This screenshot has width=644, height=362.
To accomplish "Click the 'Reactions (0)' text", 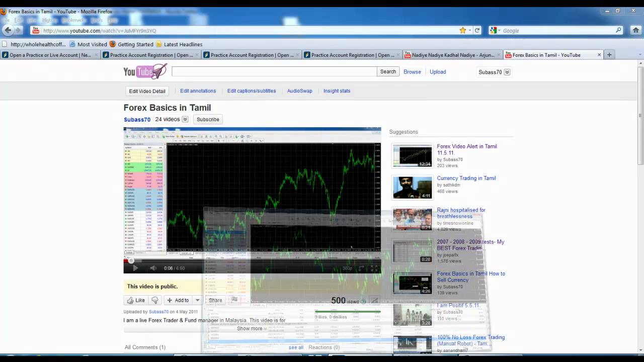I will [x=324, y=347].
